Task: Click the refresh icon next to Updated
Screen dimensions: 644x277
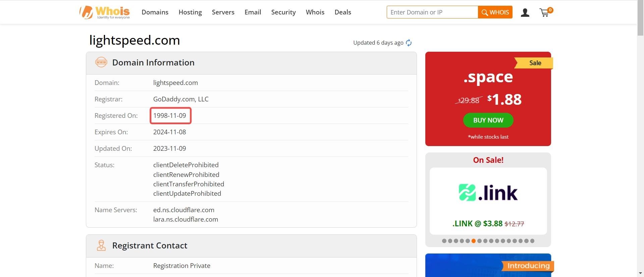Action: click(409, 43)
